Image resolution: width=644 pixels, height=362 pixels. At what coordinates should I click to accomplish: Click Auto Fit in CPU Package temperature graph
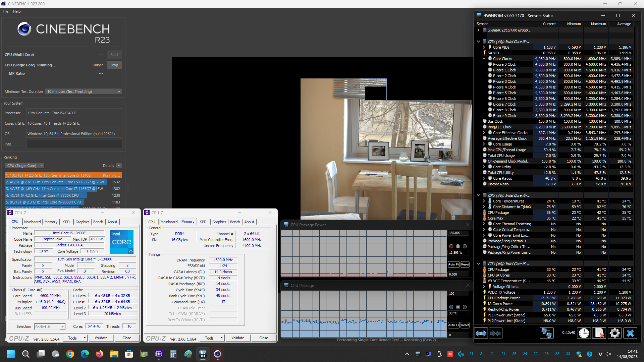(454, 325)
